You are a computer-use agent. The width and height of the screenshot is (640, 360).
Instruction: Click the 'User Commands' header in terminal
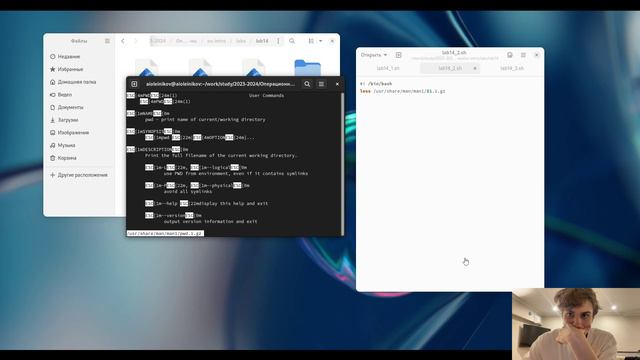tap(267, 96)
